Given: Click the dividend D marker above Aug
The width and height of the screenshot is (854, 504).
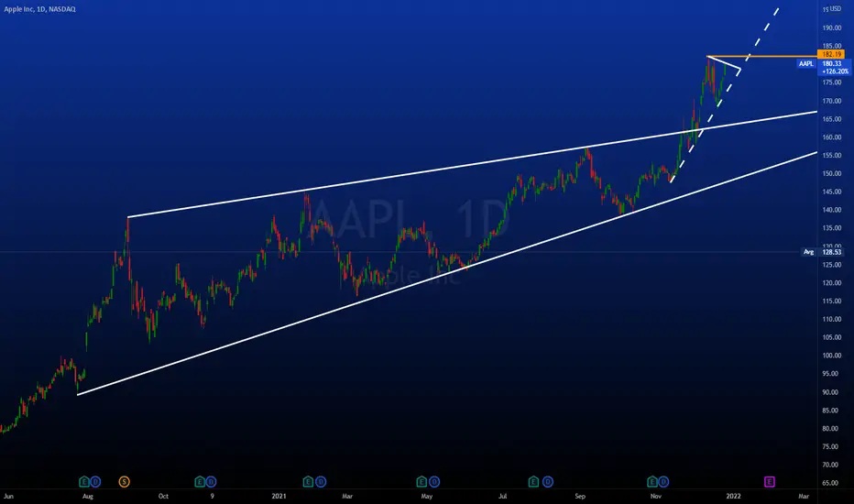Looking at the screenshot, I should tap(95, 482).
